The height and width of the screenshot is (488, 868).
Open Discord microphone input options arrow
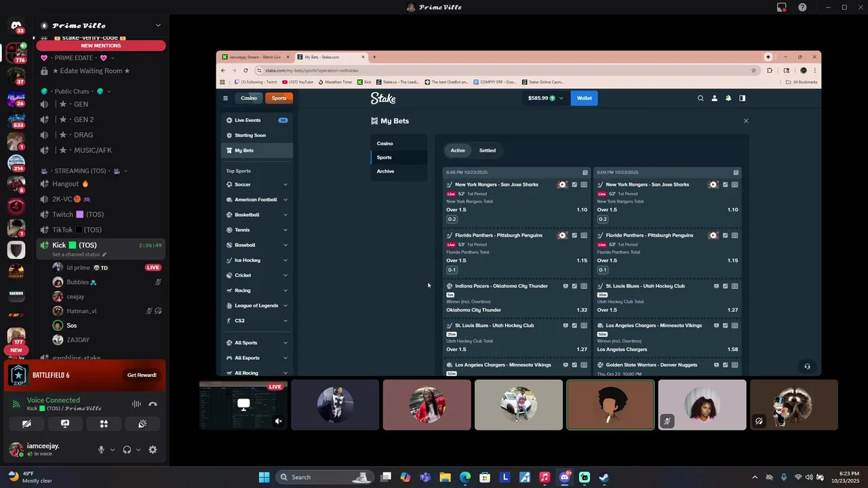coord(113,449)
